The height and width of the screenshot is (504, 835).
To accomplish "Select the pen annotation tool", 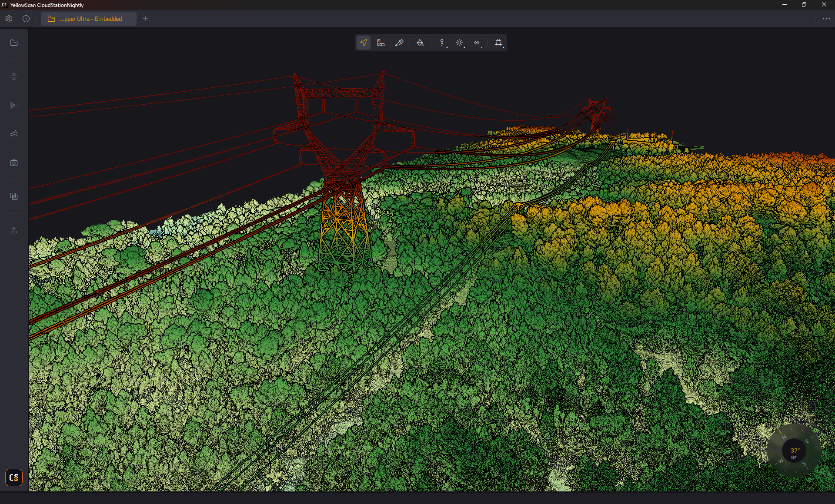I will point(399,43).
